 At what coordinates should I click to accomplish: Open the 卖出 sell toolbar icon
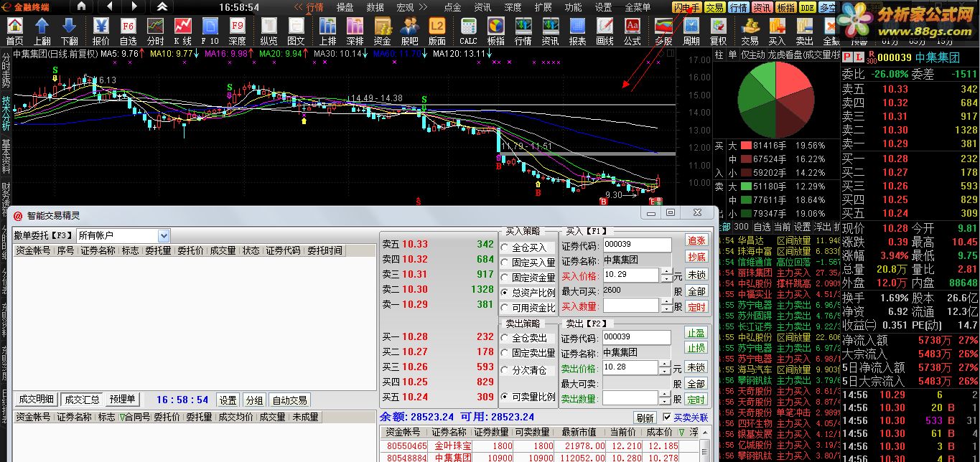[x=804, y=32]
